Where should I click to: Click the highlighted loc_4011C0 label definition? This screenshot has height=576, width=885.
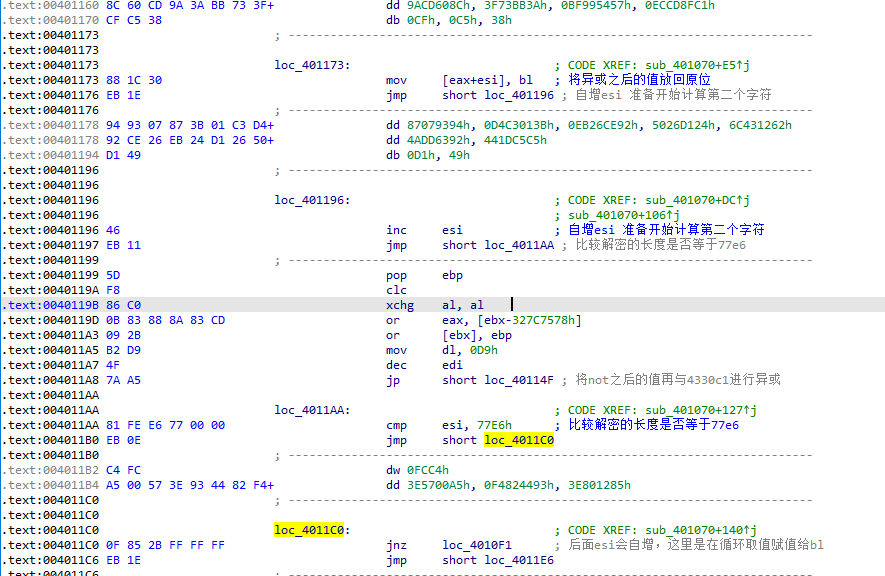[311, 530]
